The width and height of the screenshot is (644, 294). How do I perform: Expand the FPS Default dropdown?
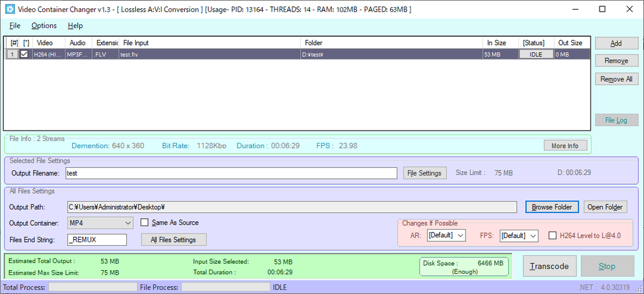coord(518,235)
